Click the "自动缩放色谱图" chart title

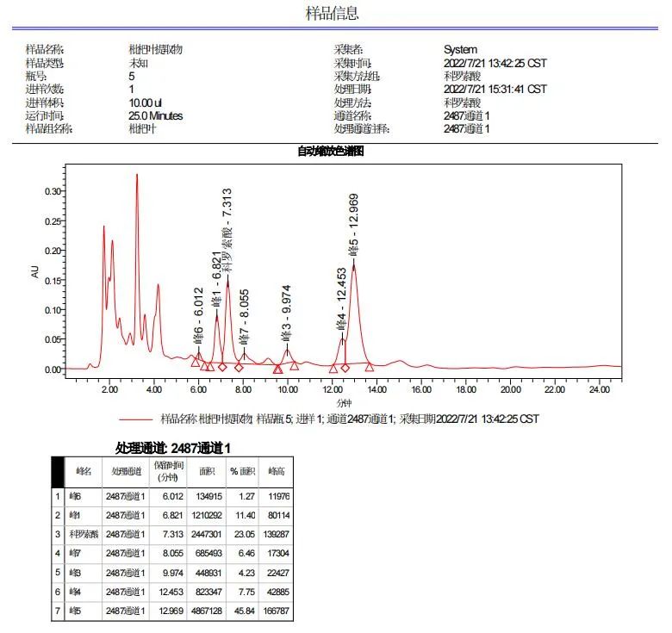click(331, 152)
